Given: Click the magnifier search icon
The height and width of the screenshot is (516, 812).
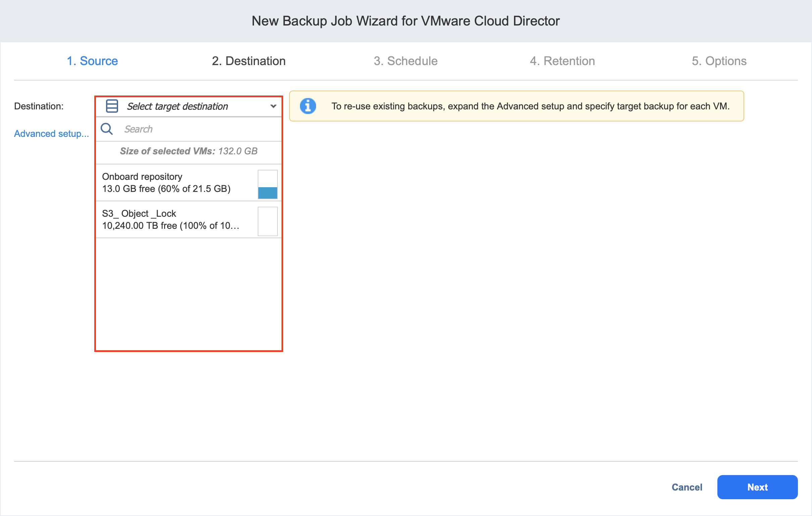Looking at the screenshot, I should pyautogui.click(x=107, y=129).
